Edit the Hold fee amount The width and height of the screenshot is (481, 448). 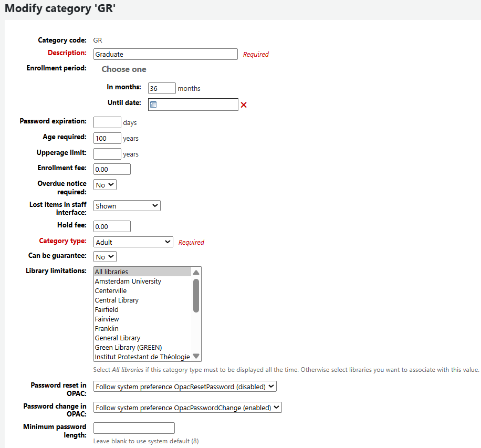coord(112,226)
